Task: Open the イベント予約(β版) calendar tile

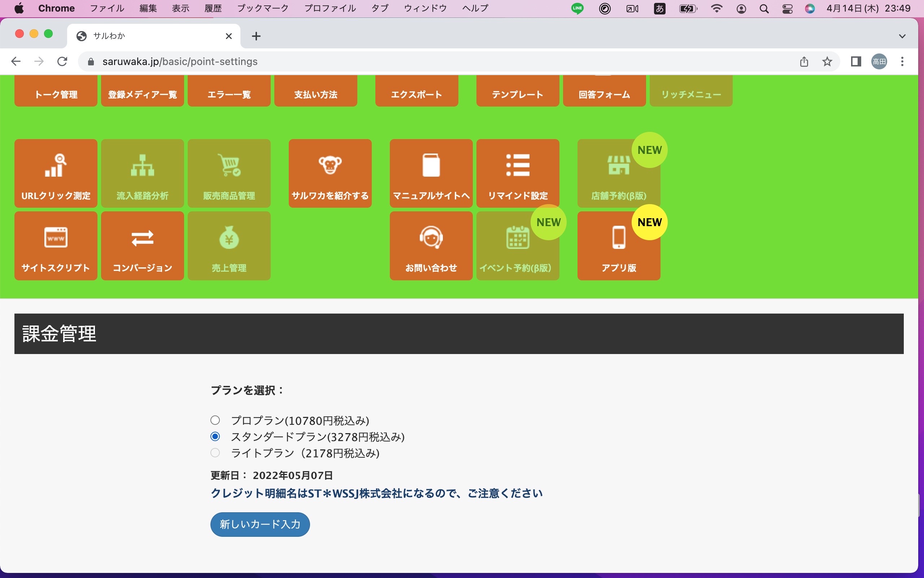Action: (518, 246)
